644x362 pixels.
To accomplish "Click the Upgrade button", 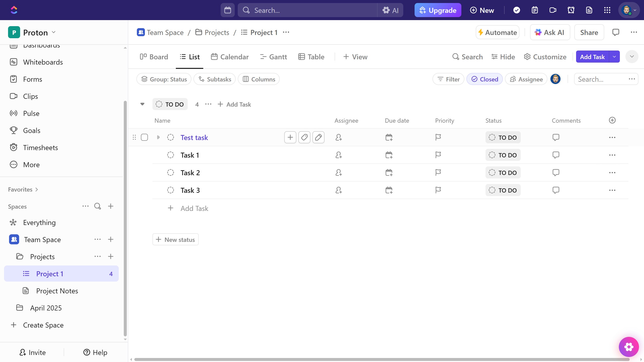I will click(x=437, y=10).
